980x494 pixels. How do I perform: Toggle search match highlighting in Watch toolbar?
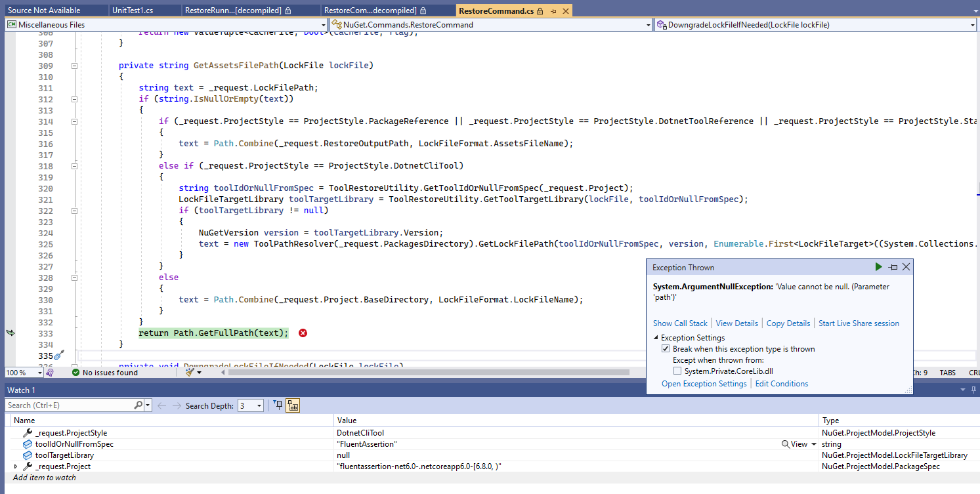pyautogui.click(x=292, y=405)
